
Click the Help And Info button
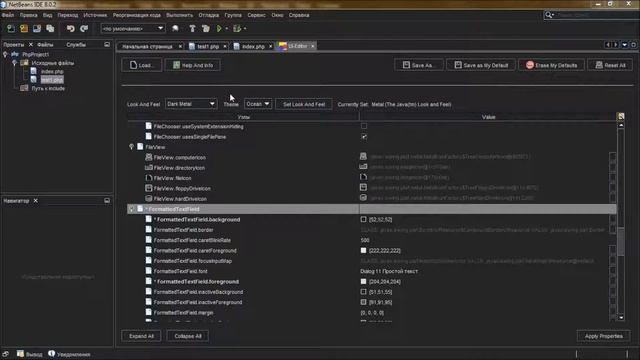tap(193, 65)
